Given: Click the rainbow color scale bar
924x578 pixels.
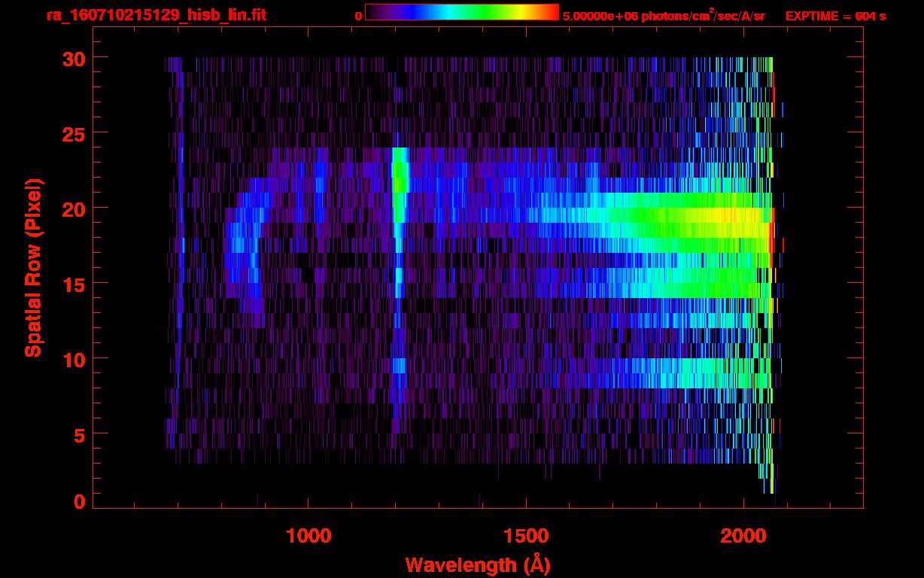Looking at the screenshot, I should pyautogui.click(x=461, y=12).
